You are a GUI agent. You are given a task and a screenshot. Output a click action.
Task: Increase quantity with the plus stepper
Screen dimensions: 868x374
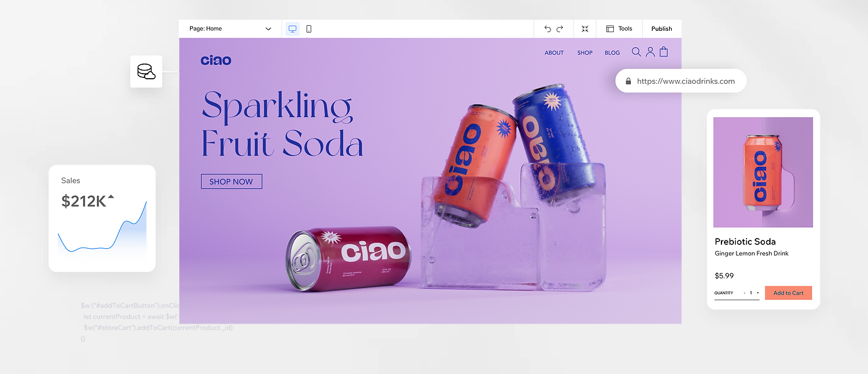point(759,293)
